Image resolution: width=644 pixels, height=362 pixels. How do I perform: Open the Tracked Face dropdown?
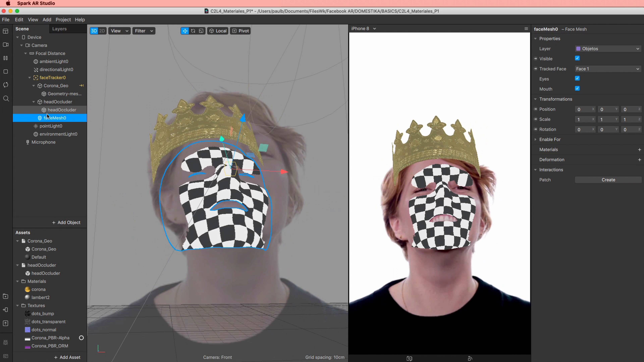(x=608, y=69)
